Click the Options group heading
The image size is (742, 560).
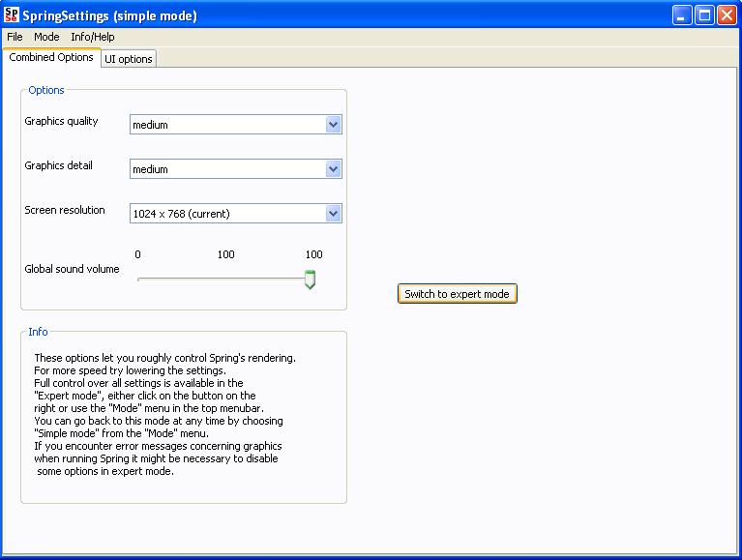click(45, 90)
